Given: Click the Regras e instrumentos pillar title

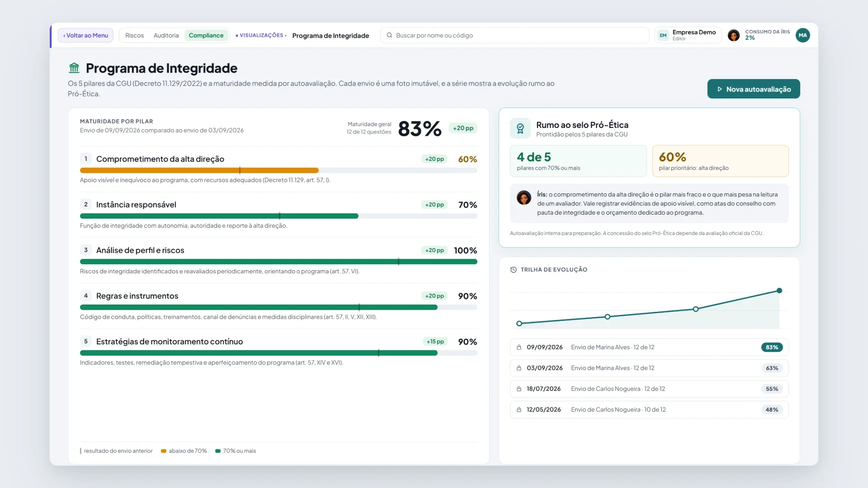Looking at the screenshot, I should tap(137, 296).
